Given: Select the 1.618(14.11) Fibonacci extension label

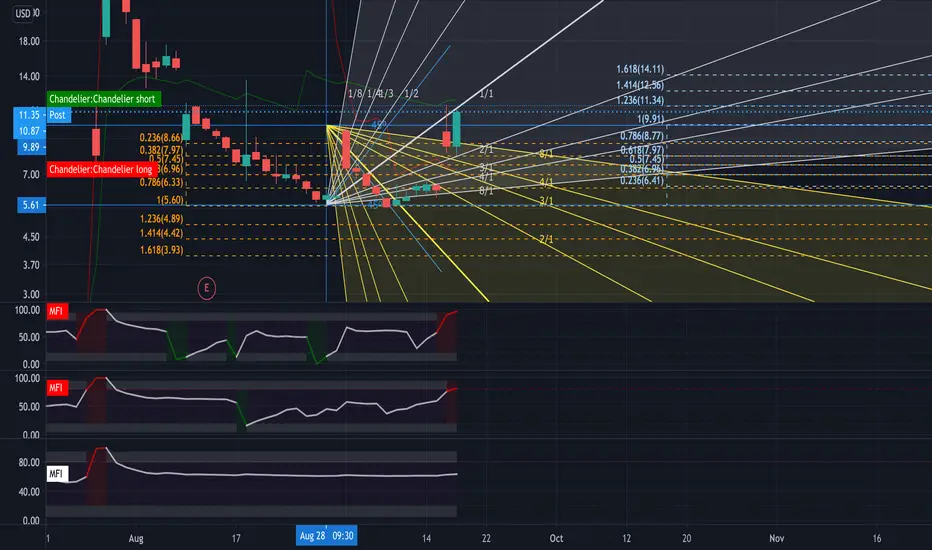Looking at the screenshot, I should [640, 70].
